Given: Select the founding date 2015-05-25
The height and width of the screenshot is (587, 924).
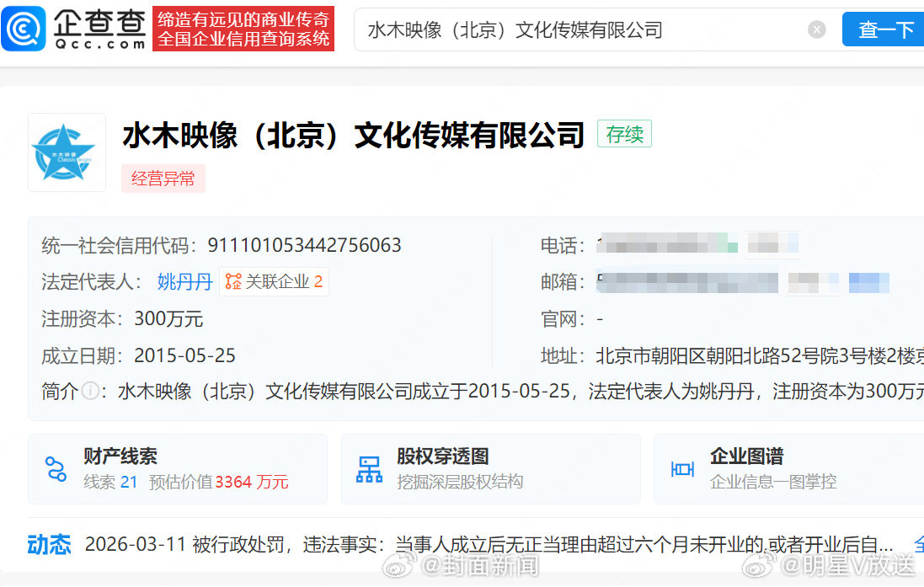Looking at the screenshot, I should click(184, 355).
